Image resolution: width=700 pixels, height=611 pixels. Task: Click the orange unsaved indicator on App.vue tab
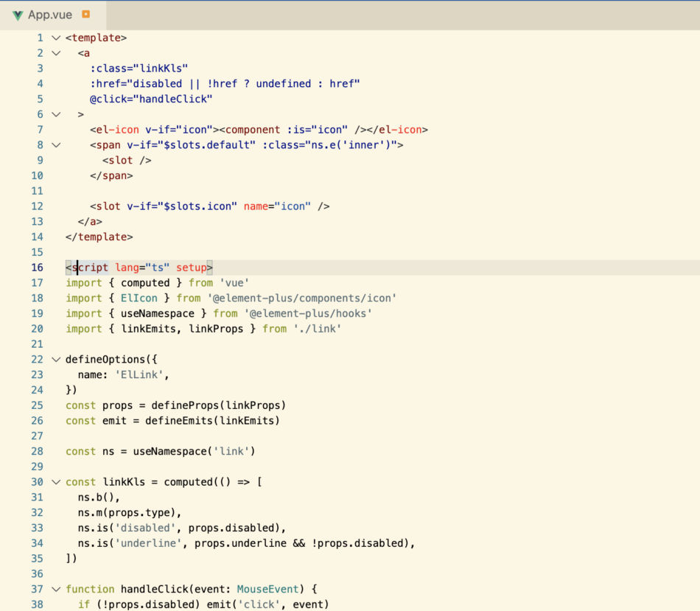(x=85, y=14)
